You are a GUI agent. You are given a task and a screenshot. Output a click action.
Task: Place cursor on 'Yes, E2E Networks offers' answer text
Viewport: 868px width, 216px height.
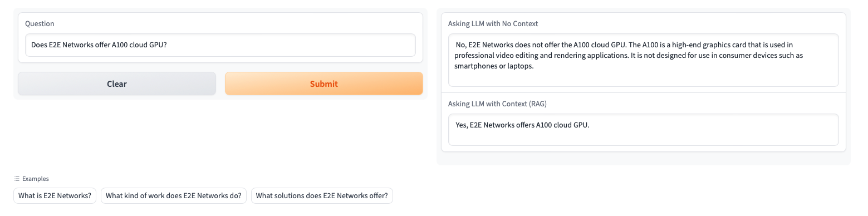tap(494, 125)
